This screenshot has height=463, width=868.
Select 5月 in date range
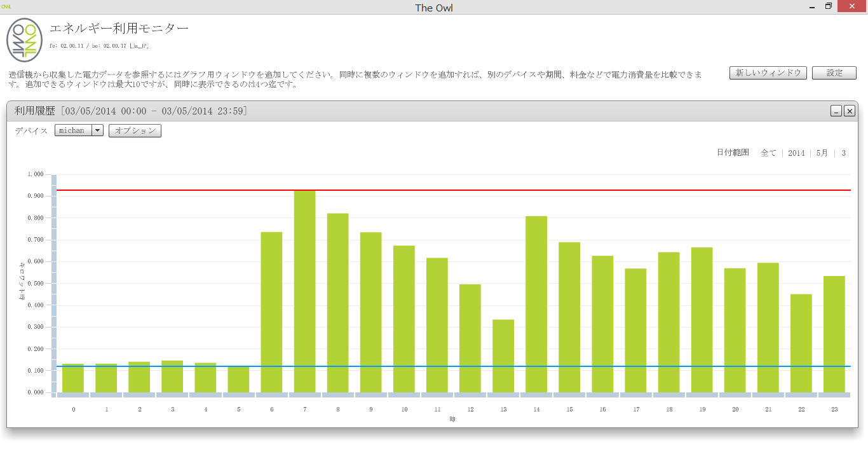point(822,153)
